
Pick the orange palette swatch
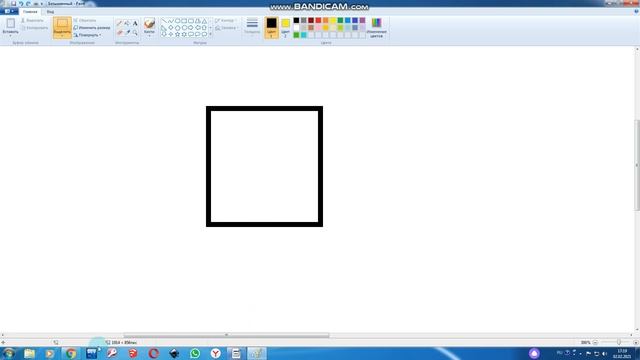[x=326, y=20]
